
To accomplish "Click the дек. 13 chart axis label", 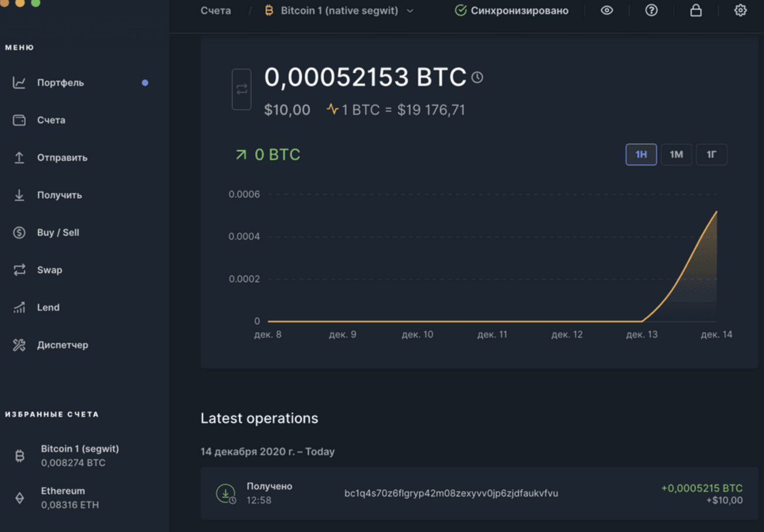I will pos(642,334).
